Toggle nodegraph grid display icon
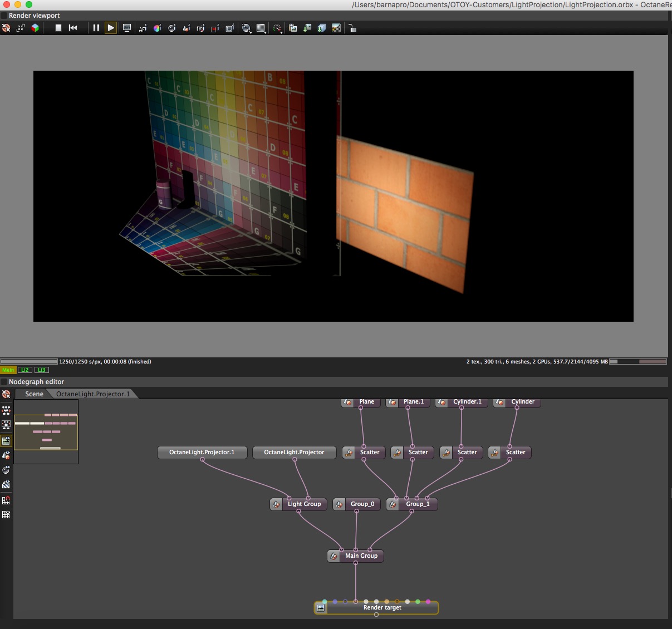Screen dimensions: 672x629 pos(6,515)
